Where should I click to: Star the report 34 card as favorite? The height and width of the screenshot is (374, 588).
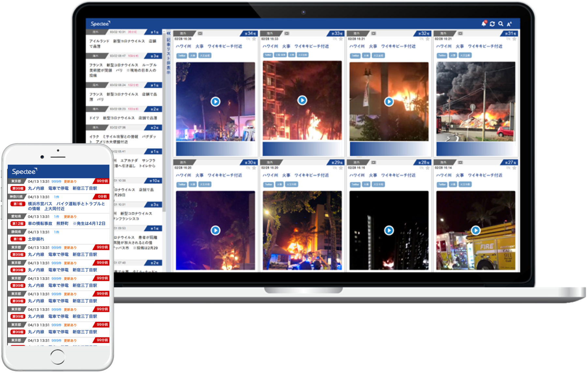[254, 39]
